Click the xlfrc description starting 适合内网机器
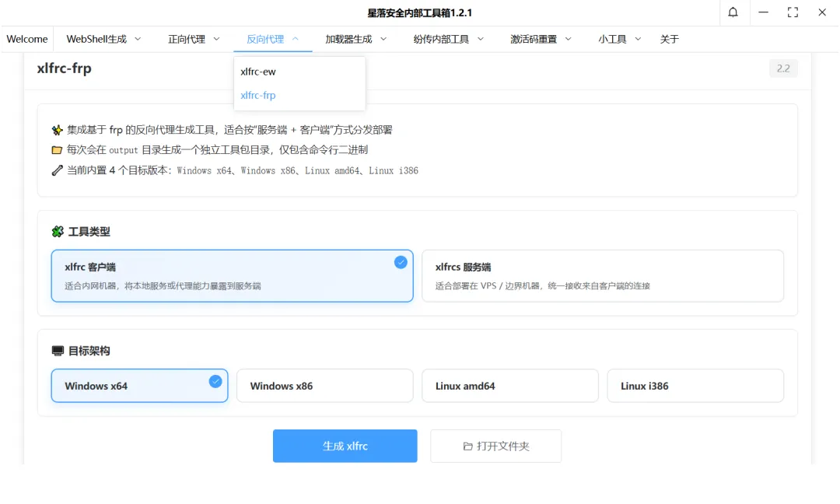840x504 pixels. [x=163, y=286]
